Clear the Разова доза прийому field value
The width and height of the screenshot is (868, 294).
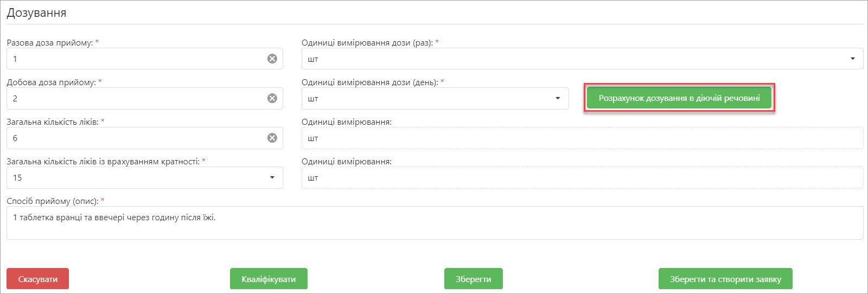pyautogui.click(x=272, y=59)
